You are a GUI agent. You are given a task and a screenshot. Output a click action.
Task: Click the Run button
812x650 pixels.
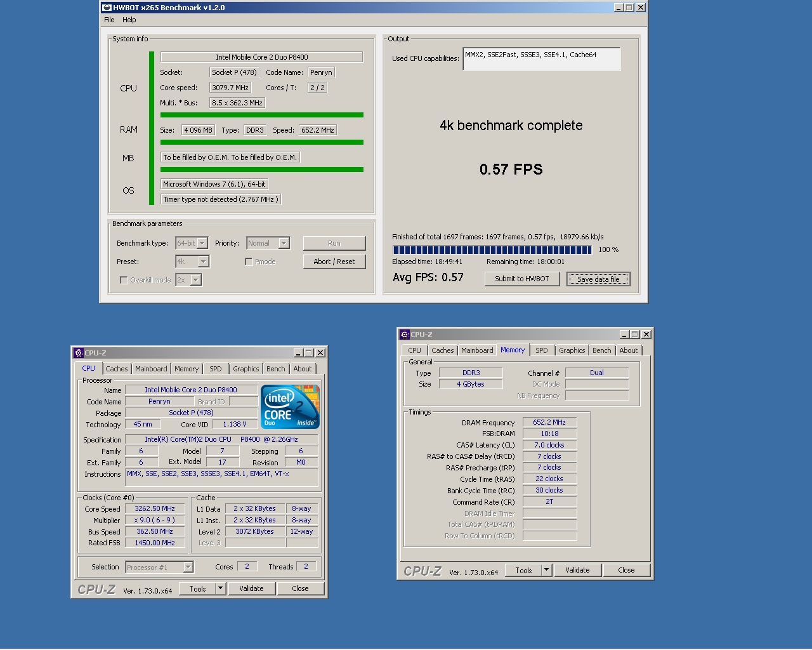pyautogui.click(x=334, y=243)
